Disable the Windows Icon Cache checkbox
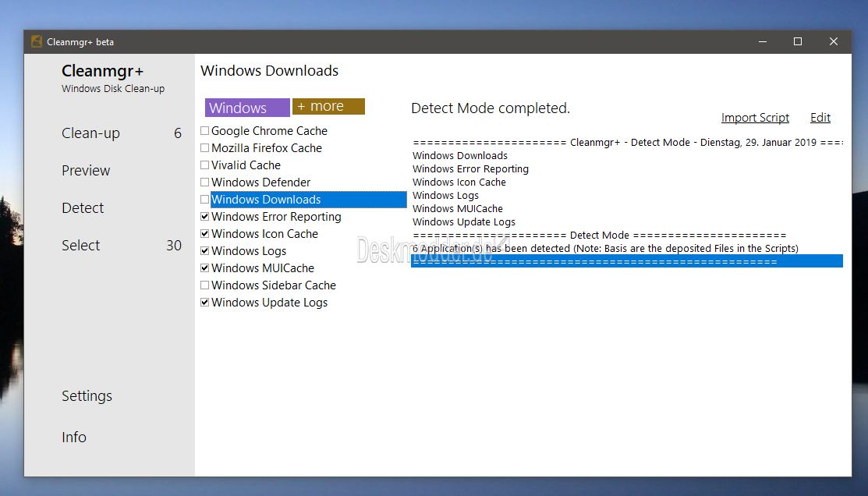Image resolution: width=868 pixels, height=496 pixels. [205, 234]
